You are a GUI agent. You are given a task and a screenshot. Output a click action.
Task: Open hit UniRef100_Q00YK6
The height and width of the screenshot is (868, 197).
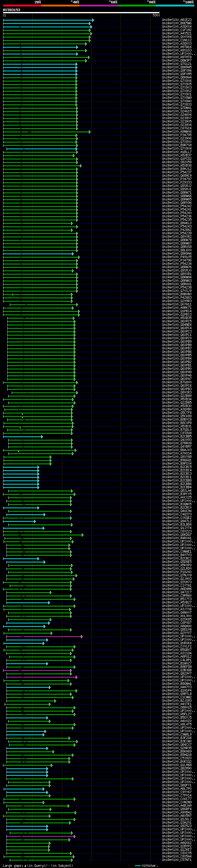coord(177,37)
